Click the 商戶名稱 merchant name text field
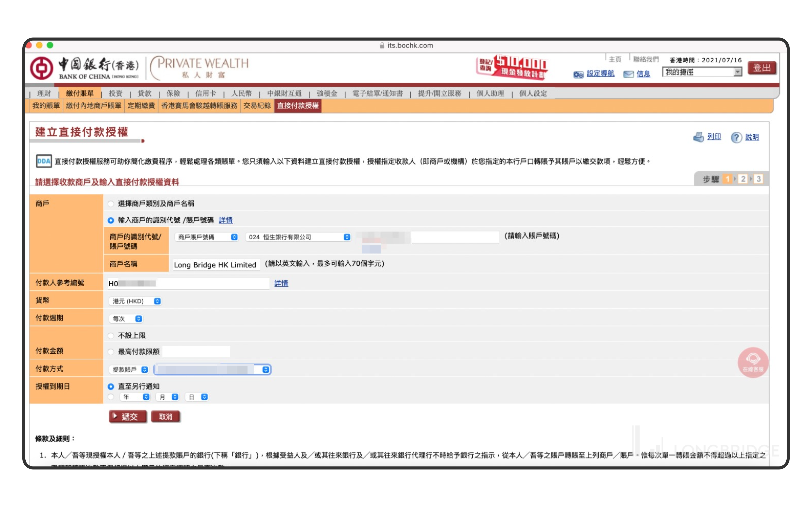The height and width of the screenshot is (507, 812). tap(216, 265)
